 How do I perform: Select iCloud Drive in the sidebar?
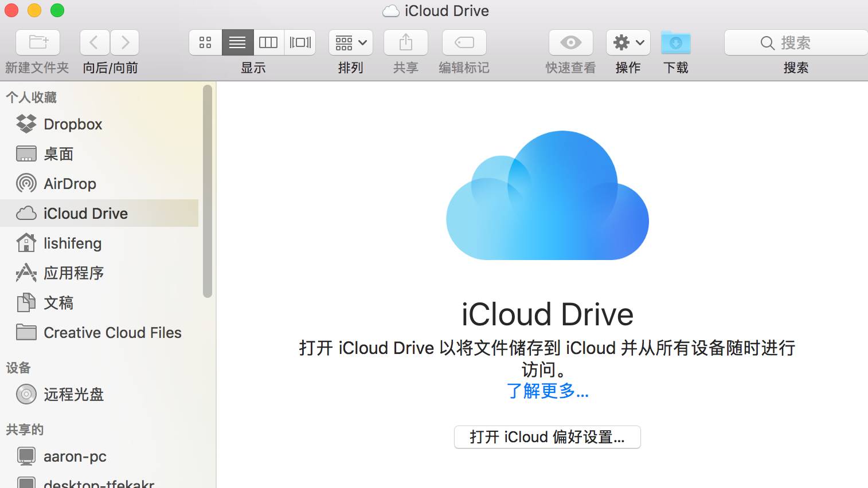tap(99, 213)
